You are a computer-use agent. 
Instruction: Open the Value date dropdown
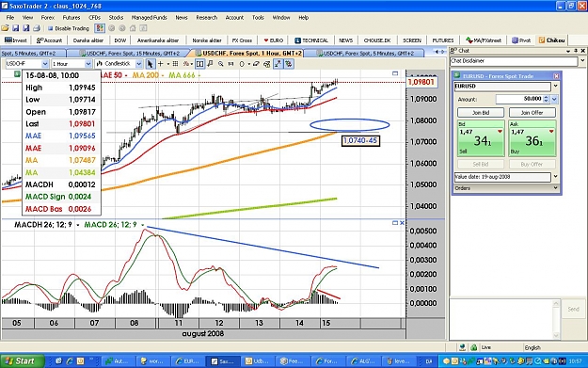555,177
